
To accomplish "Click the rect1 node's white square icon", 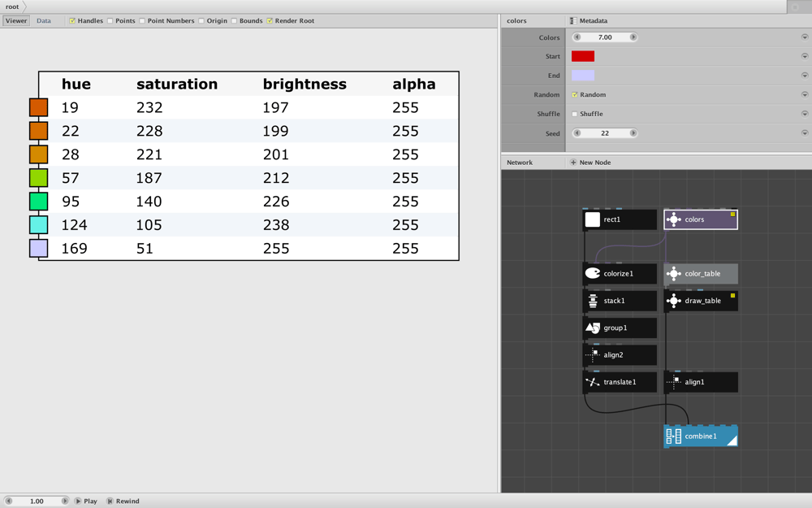I will [593, 219].
